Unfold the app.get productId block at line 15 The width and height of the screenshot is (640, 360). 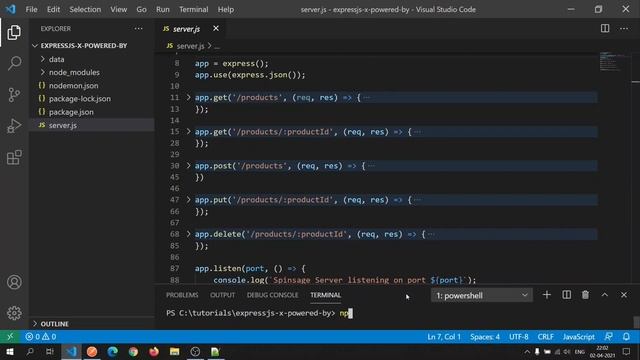[188, 132]
